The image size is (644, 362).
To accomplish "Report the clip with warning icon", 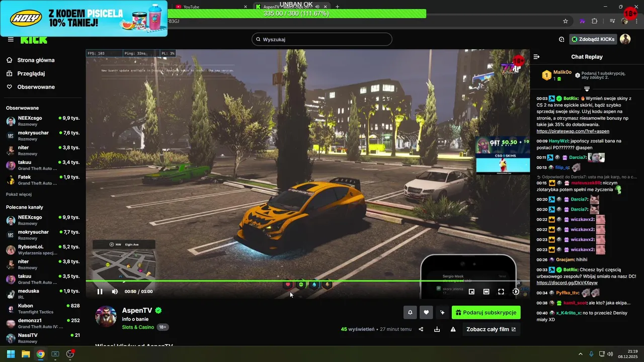I will click(x=453, y=329).
